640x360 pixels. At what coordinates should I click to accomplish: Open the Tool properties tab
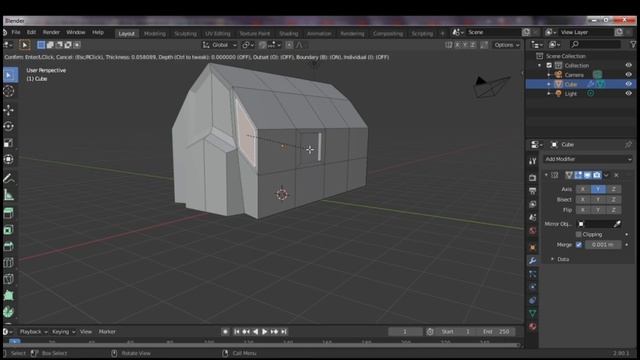click(x=532, y=161)
